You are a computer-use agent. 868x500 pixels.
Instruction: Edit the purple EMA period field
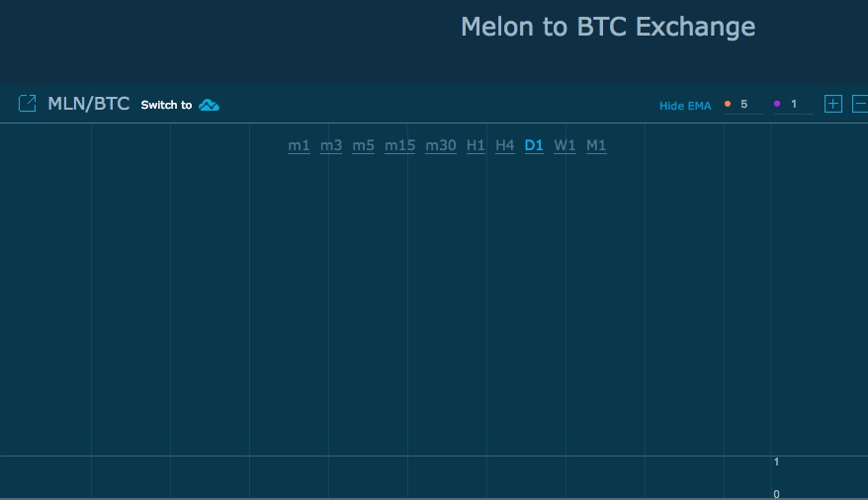point(799,105)
